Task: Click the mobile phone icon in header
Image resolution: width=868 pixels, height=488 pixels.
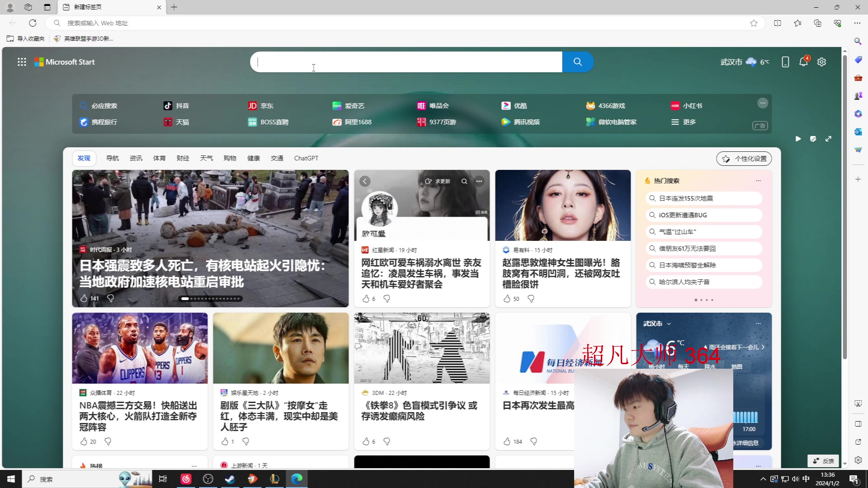Action: pyautogui.click(x=785, y=62)
